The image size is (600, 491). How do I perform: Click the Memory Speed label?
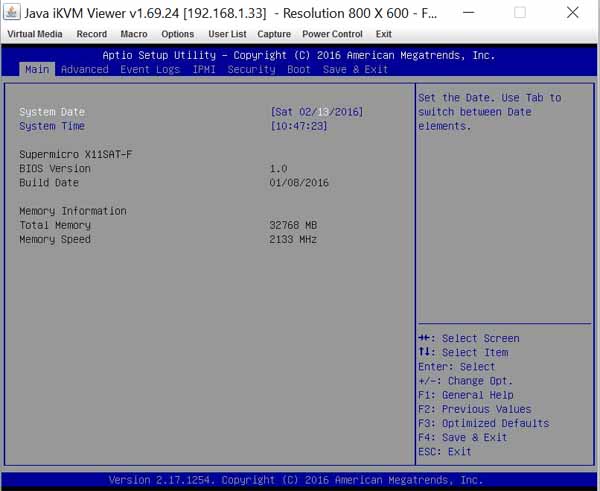click(55, 239)
